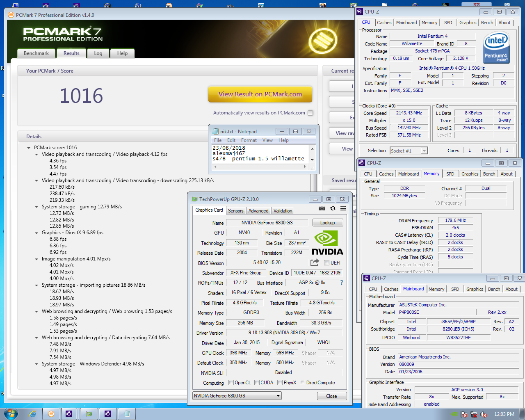The height and width of the screenshot is (420, 525).
Task: Toggle the CUDA checkbox
Action: (257, 383)
